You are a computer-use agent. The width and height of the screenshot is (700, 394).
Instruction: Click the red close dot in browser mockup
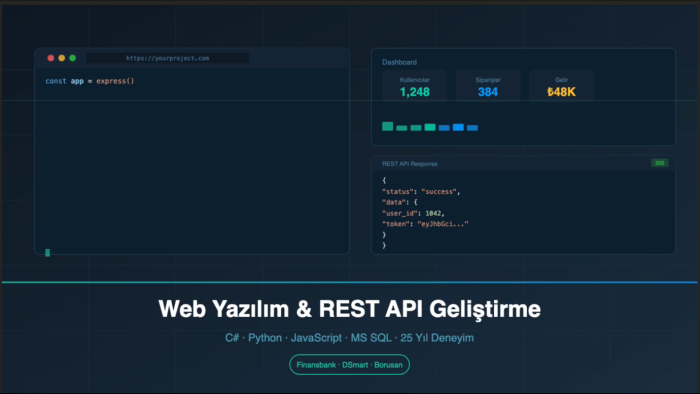click(x=50, y=58)
